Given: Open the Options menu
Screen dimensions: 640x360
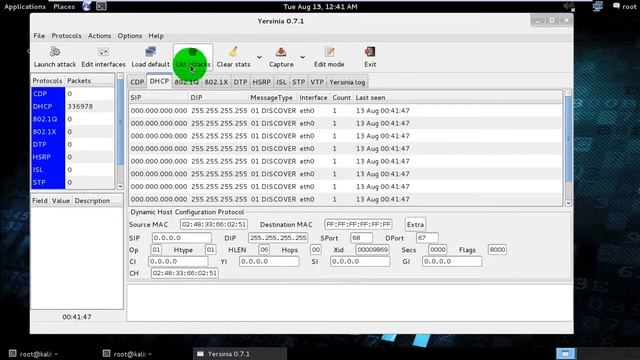Looking at the screenshot, I should pos(130,36).
